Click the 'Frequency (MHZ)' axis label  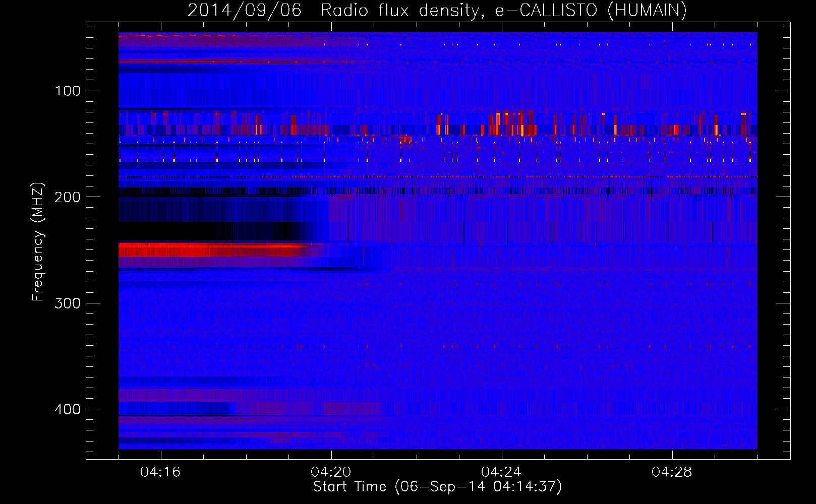38,242
